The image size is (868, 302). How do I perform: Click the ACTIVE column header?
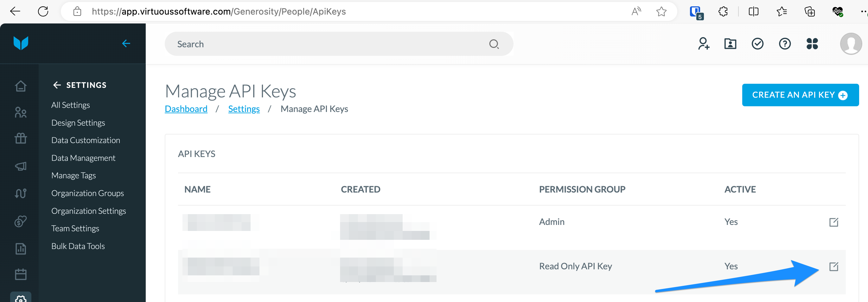pos(740,189)
